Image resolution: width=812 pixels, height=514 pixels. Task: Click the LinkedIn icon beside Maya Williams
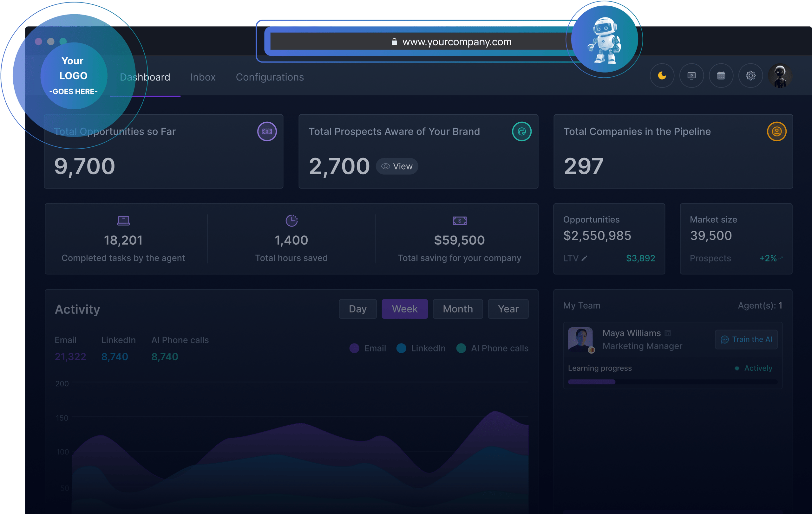668,333
